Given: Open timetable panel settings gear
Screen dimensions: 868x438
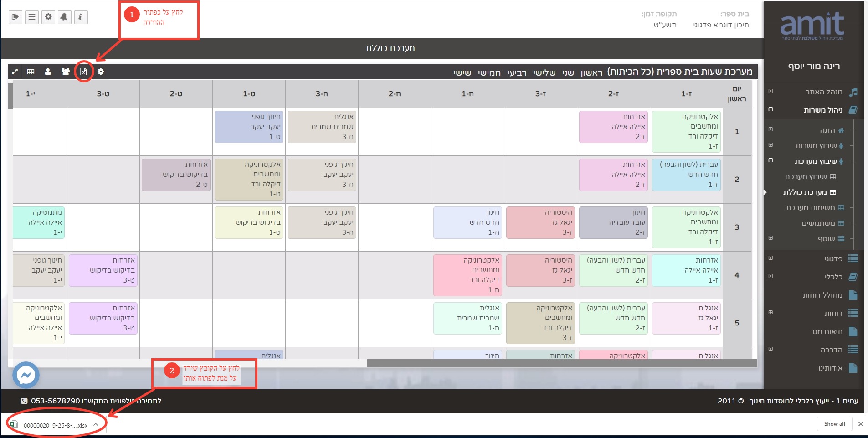Looking at the screenshot, I should (x=101, y=72).
